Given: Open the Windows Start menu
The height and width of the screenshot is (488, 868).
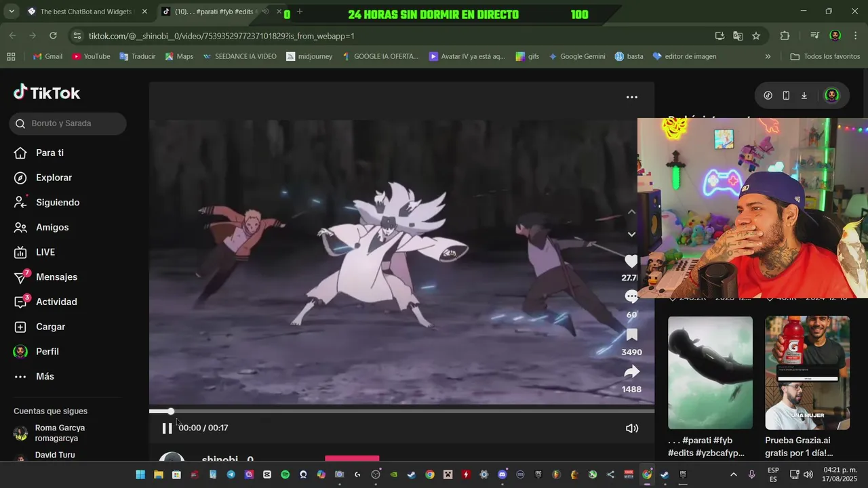Looking at the screenshot, I should (x=140, y=474).
